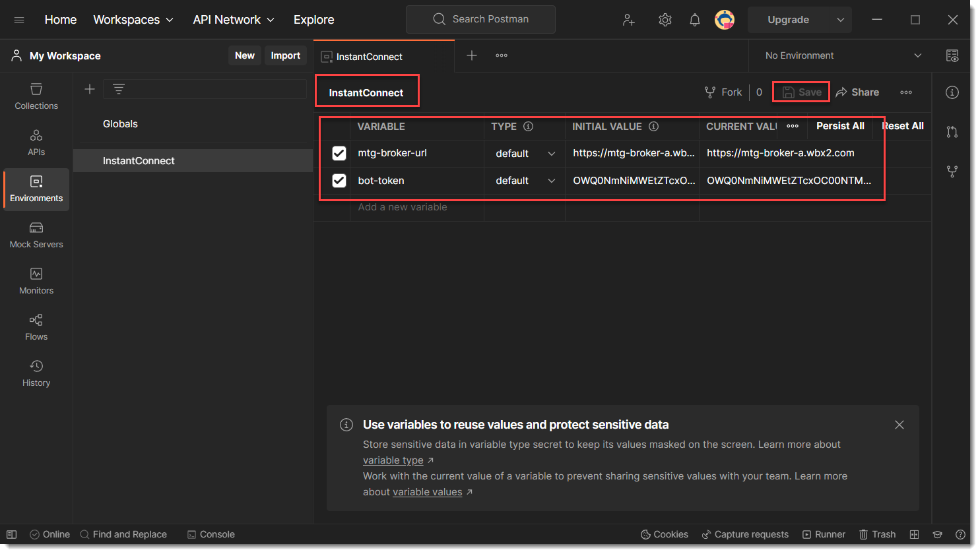Open the No Environment selector
The image size is (980, 554).
point(843,55)
